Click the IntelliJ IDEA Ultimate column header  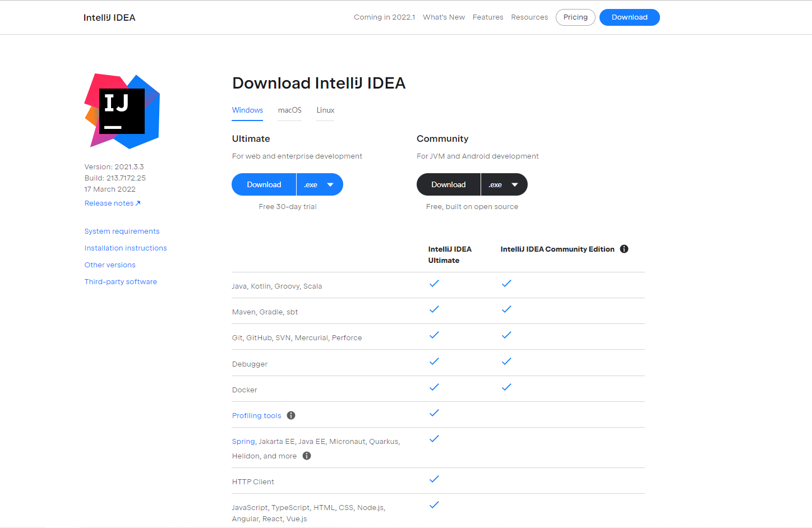tap(450, 254)
